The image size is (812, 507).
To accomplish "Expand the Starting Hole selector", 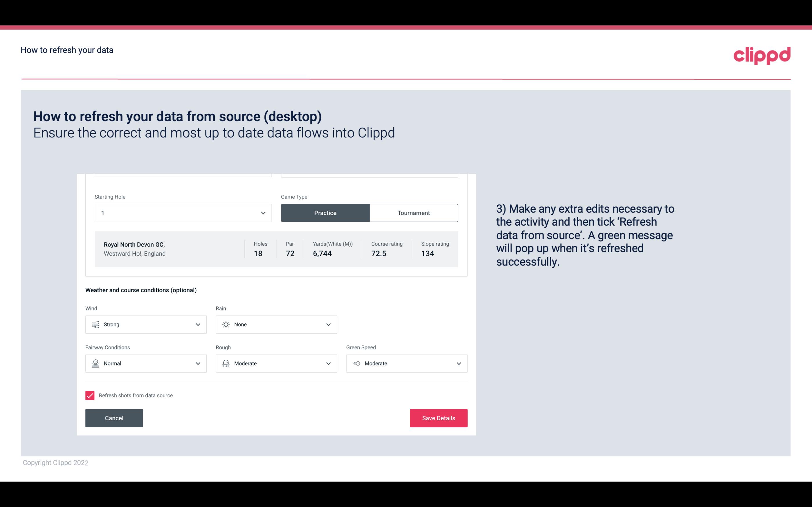I will pos(262,213).
